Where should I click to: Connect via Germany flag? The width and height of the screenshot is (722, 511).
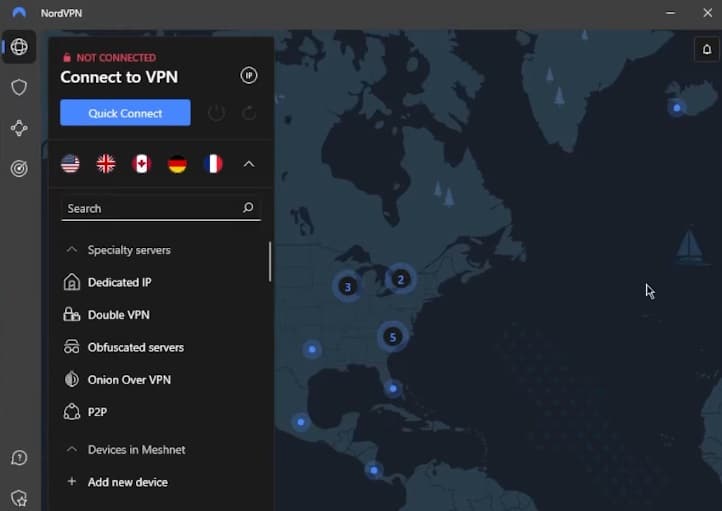tap(177, 164)
